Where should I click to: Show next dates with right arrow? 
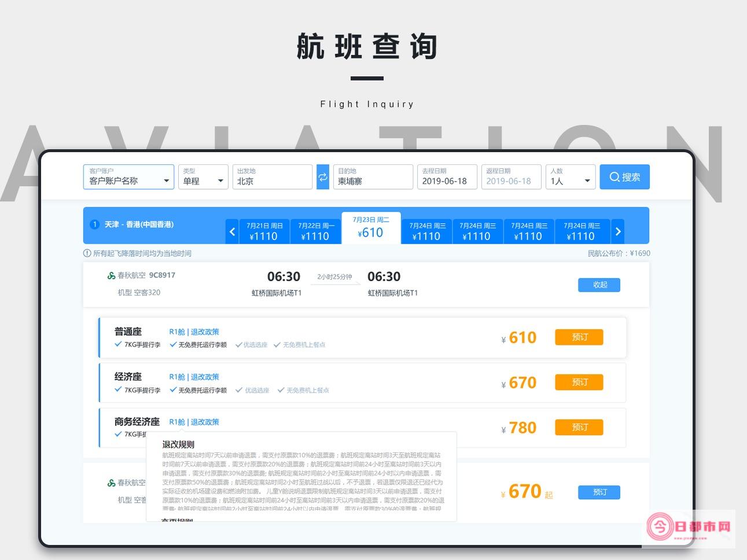point(618,231)
